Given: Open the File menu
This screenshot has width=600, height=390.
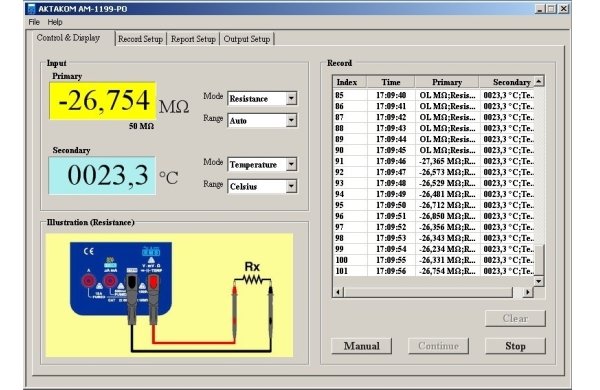Looking at the screenshot, I should click(x=34, y=22).
